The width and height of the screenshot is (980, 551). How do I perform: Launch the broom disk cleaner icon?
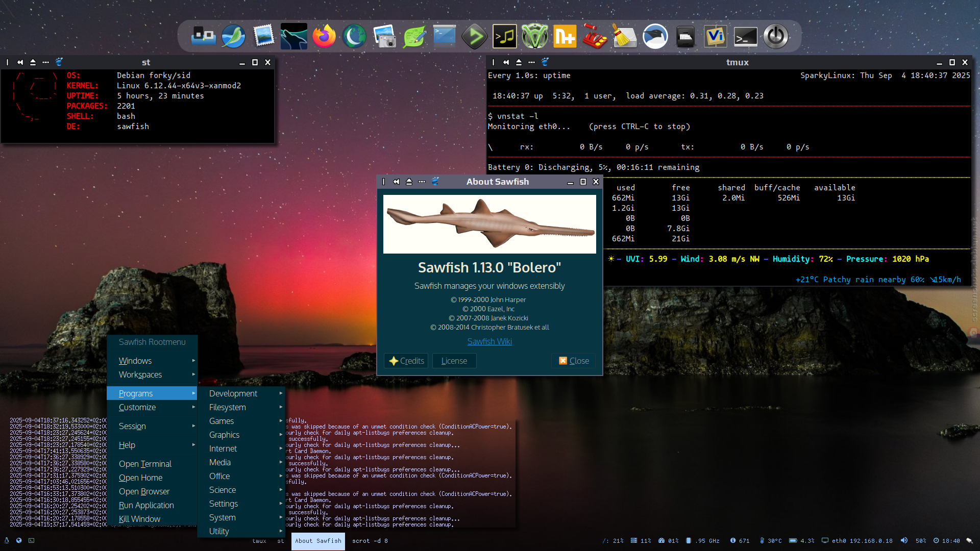[625, 37]
